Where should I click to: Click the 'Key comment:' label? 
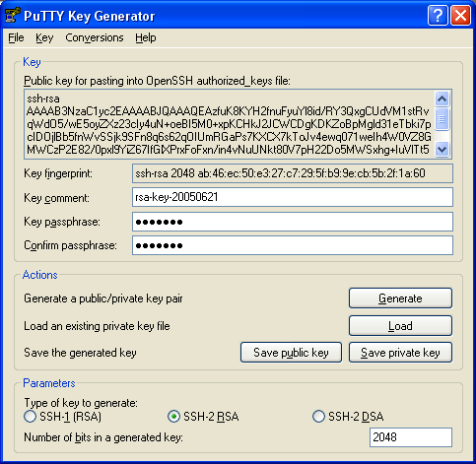tap(56, 198)
